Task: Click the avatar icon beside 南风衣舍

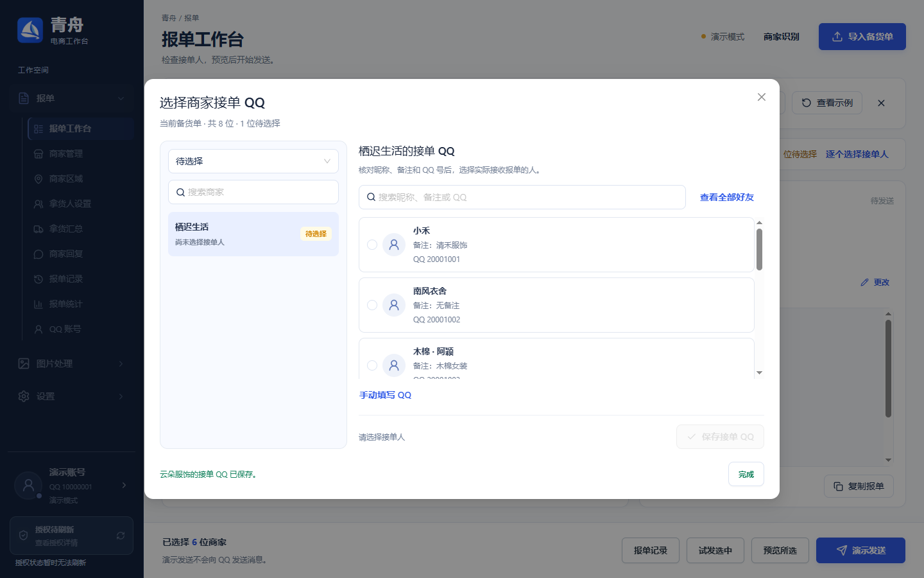Action: tap(394, 305)
